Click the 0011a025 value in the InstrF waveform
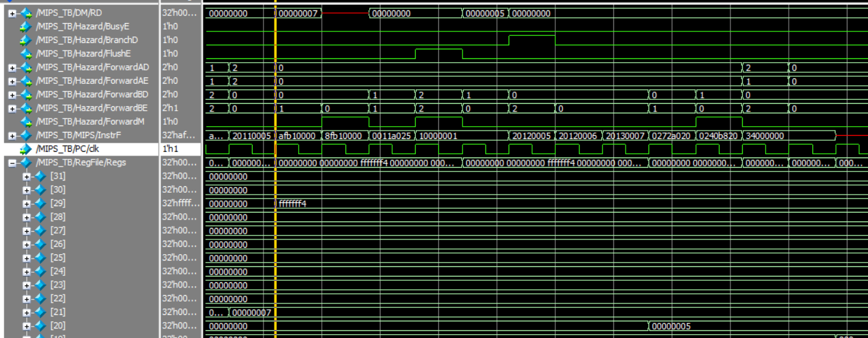The width and height of the screenshot is (868, 338). (391, 136)
